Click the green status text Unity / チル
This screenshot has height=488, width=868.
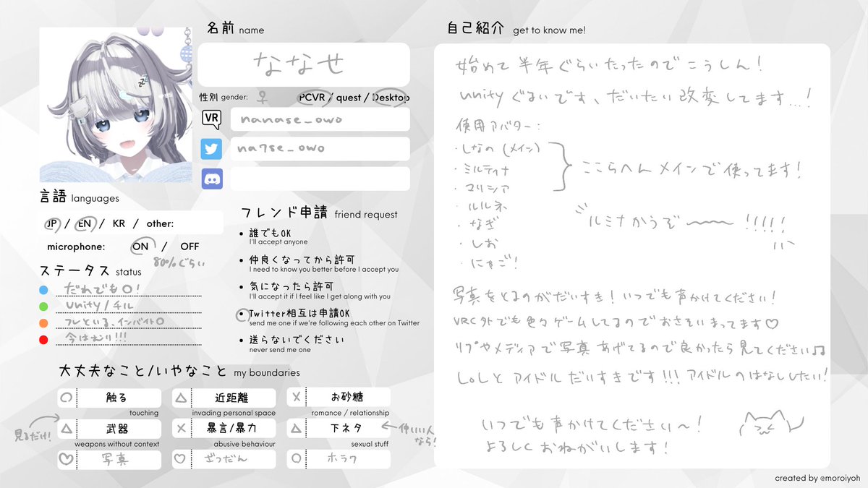(99, 305)
